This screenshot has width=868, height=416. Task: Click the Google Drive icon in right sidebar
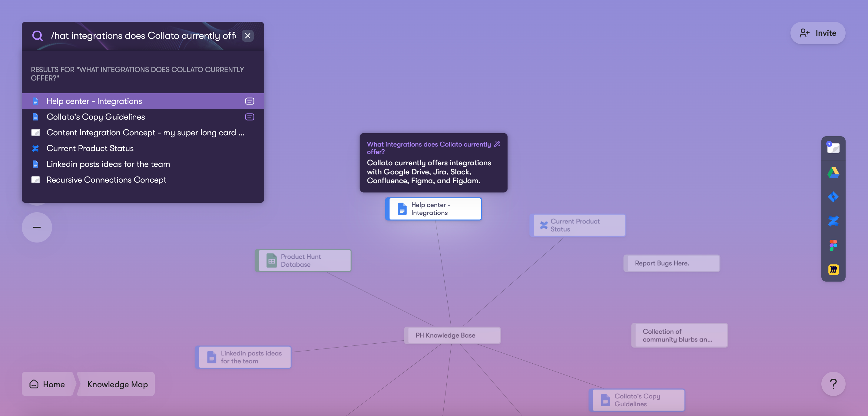(833, 173)
